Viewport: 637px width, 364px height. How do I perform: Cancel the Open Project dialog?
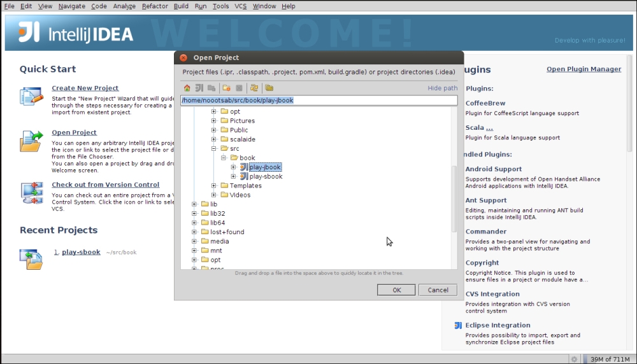pyautogui.click(x=438, y=290)
